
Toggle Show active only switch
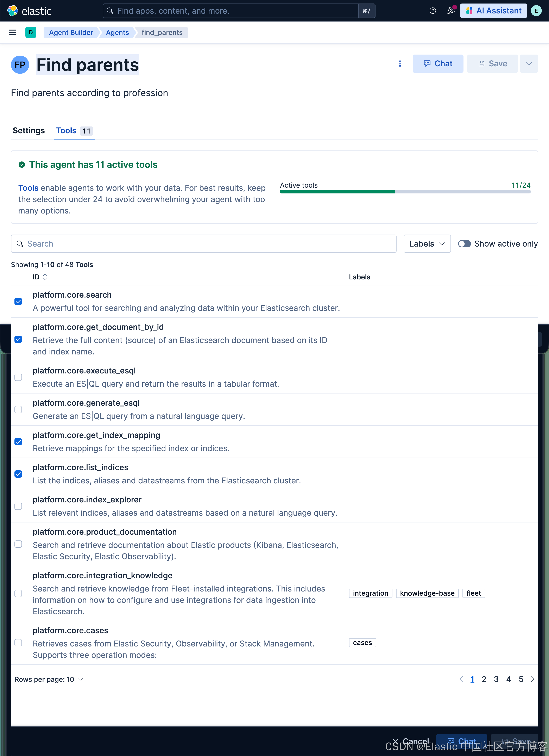pyautogui.click(x=464, y=244)
